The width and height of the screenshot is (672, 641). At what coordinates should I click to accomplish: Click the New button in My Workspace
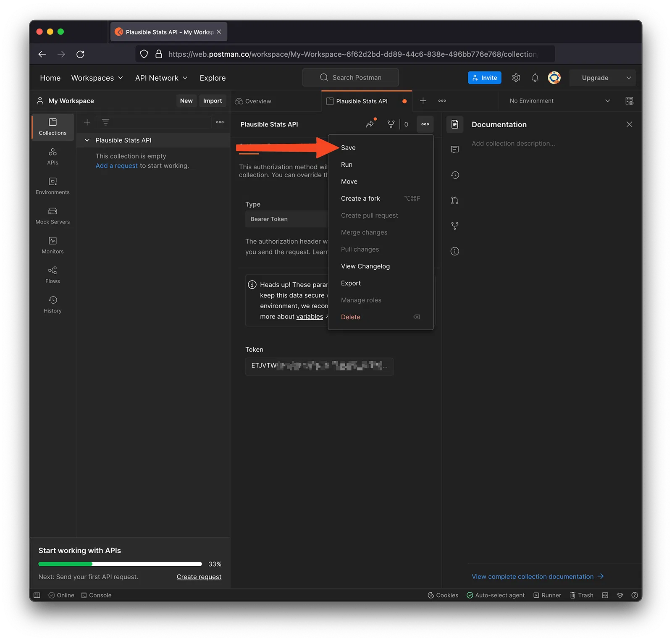pyautogui.click(x=186, y=101)
